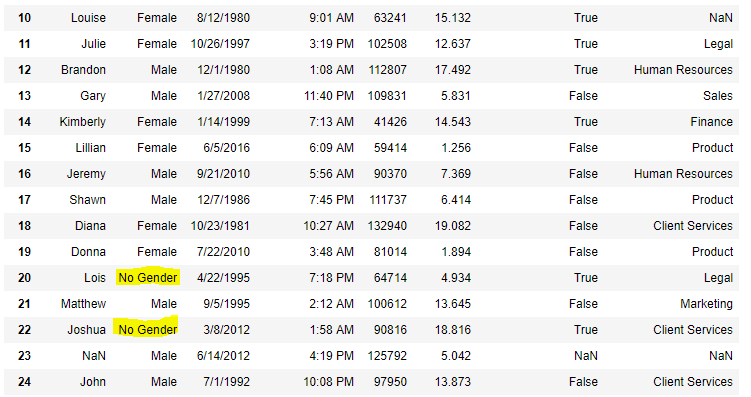Click row index 10
This screenshot has width=751, height=397.
24,18
